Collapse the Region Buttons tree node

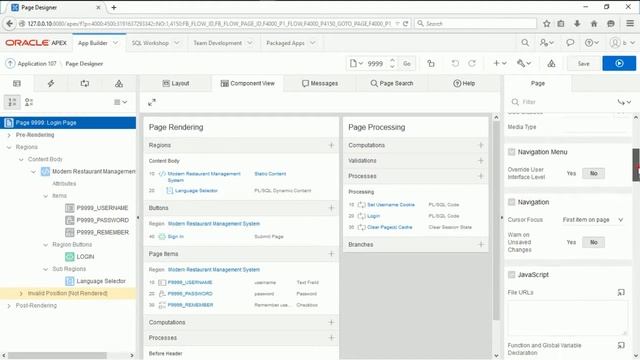click(x=46, y=244)
